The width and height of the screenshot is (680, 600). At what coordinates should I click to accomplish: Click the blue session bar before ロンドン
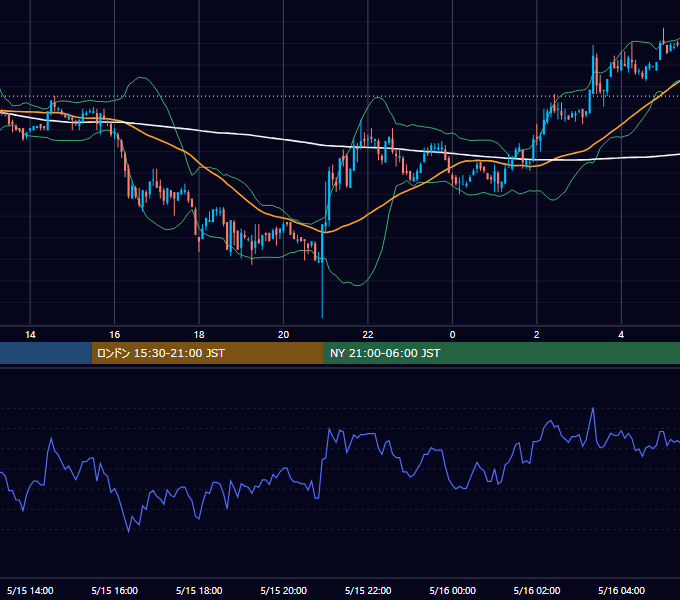tap(46, 353)
